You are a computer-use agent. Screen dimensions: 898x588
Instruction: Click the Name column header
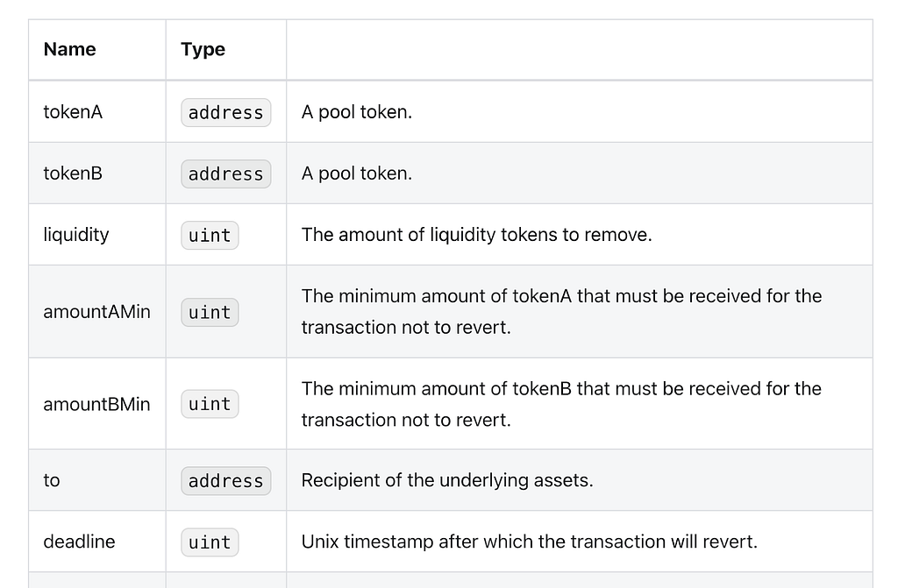[x=70, y=49]
